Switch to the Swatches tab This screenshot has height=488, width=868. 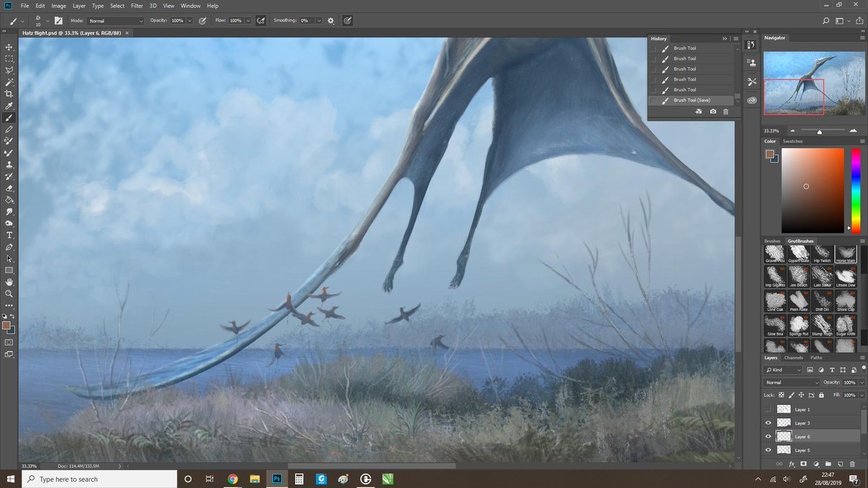point(793,141)
